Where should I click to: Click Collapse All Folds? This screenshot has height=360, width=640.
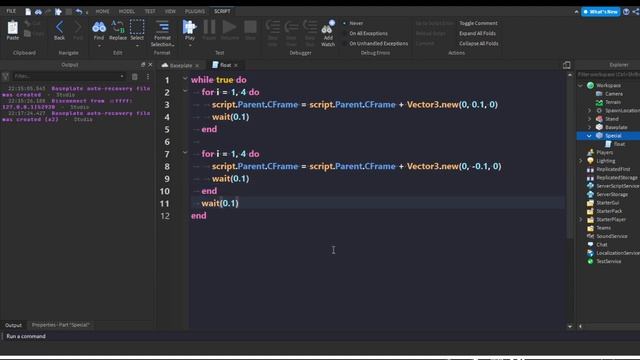coord(478,43)
